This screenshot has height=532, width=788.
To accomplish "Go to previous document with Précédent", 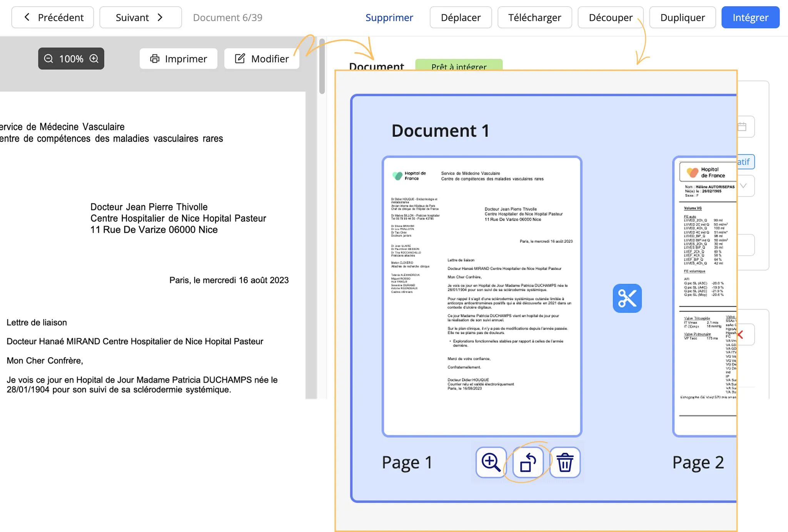I will tap(53, 17).
